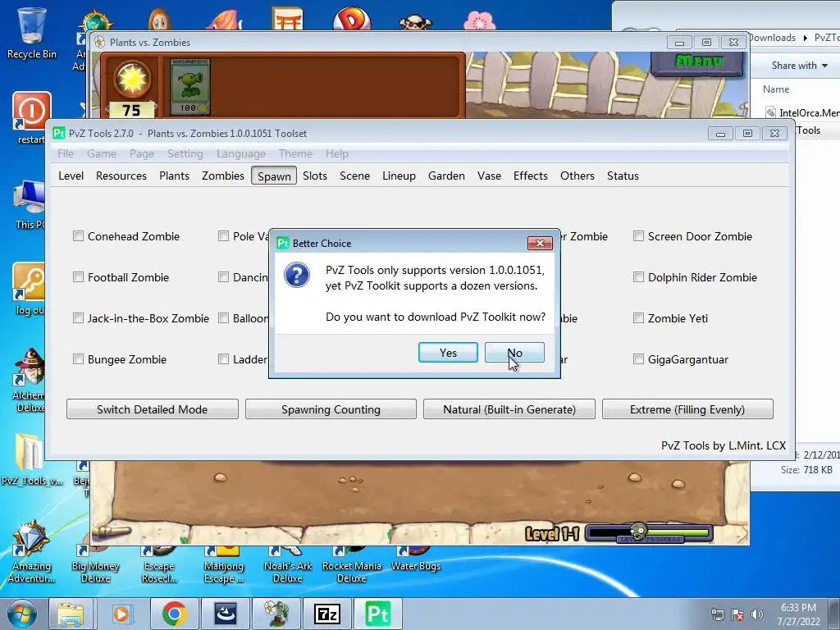Click Spawning Counting button

[331, 409]
